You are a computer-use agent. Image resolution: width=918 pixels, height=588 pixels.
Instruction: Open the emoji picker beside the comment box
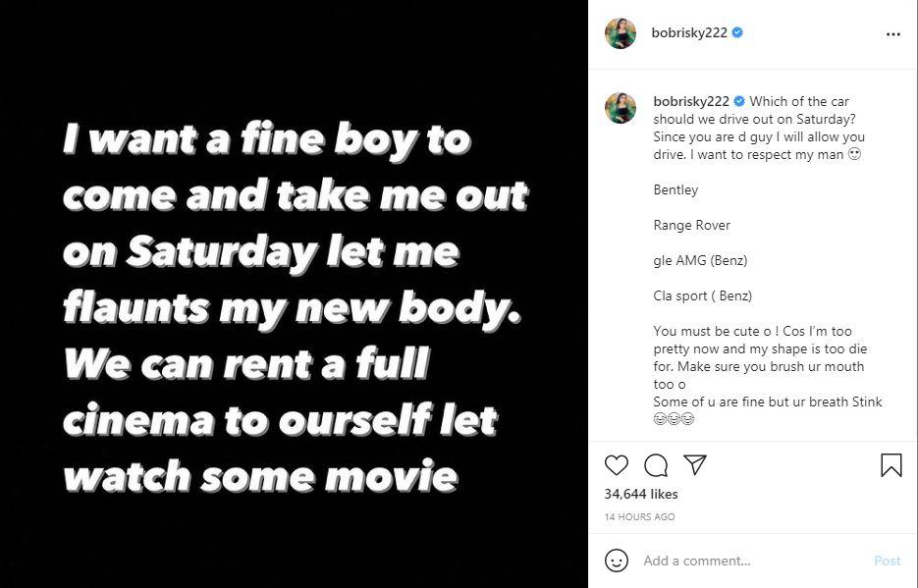click(x=617, y=561)
